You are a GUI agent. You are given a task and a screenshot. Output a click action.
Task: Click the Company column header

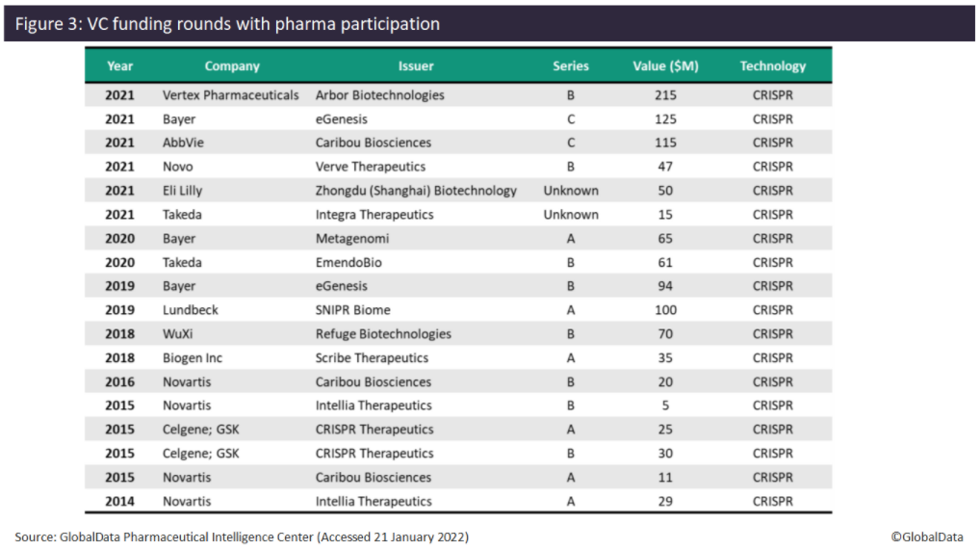coord(232,66)
